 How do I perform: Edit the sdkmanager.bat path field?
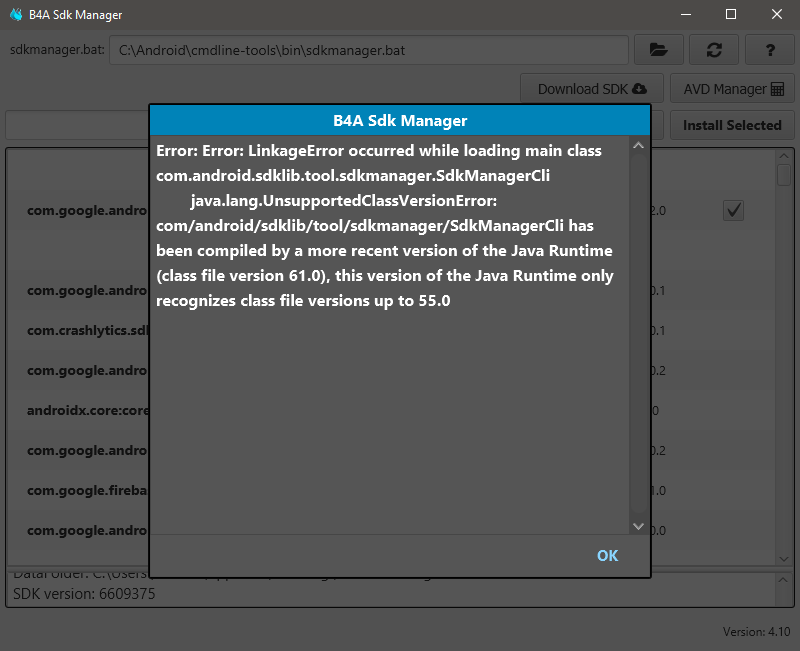[369, 50]
